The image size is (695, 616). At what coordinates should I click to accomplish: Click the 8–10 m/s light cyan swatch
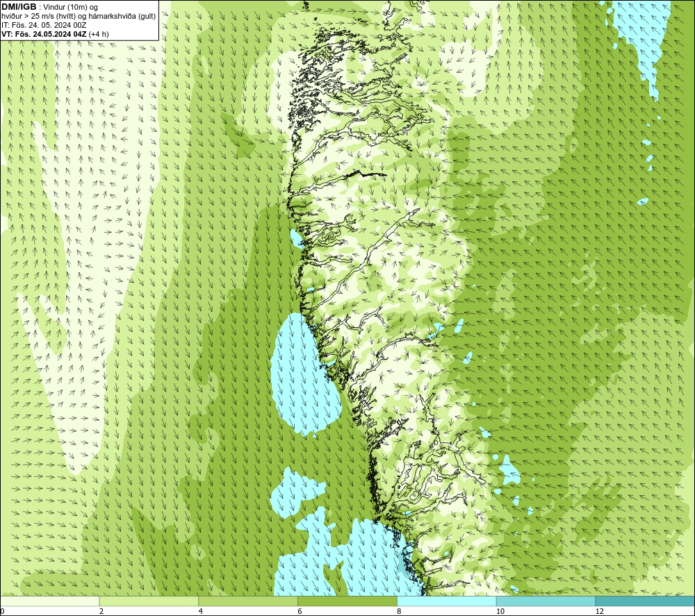pos(447,601)
